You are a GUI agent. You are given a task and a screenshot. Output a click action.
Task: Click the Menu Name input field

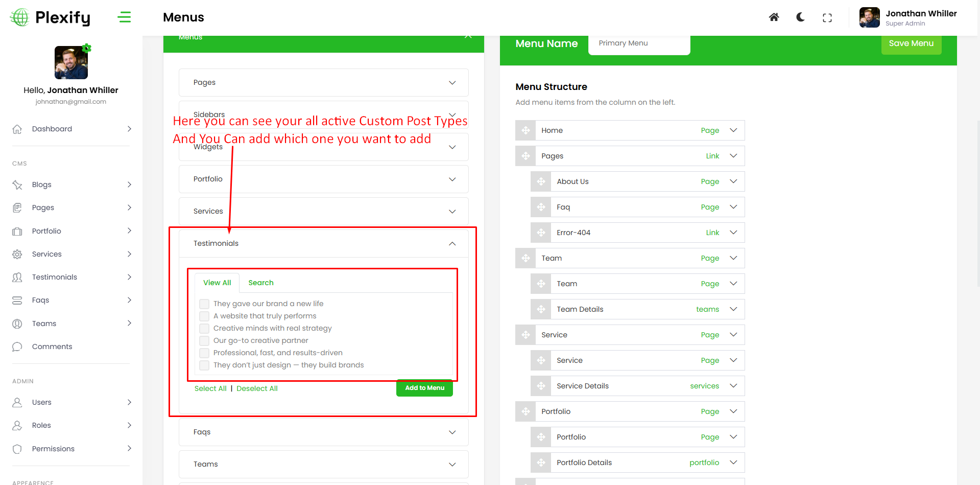tap(638, 43)
